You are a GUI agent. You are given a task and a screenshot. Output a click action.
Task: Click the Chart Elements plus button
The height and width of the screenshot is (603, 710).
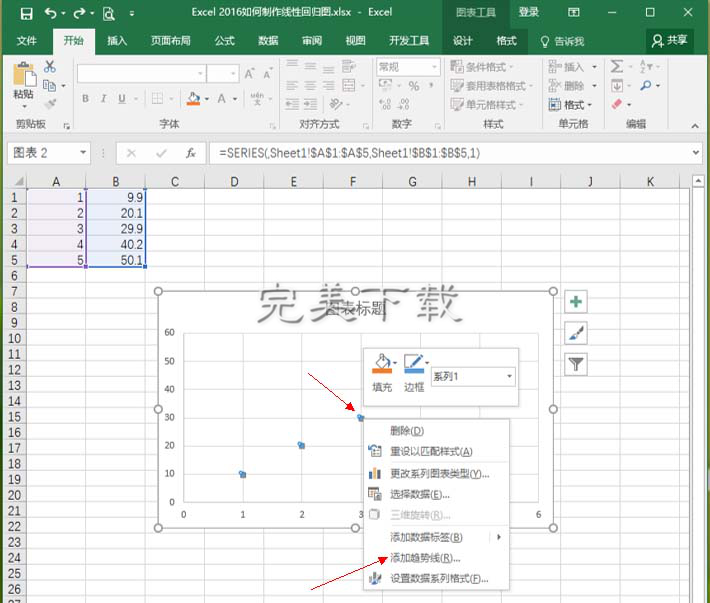pos(576,302)
